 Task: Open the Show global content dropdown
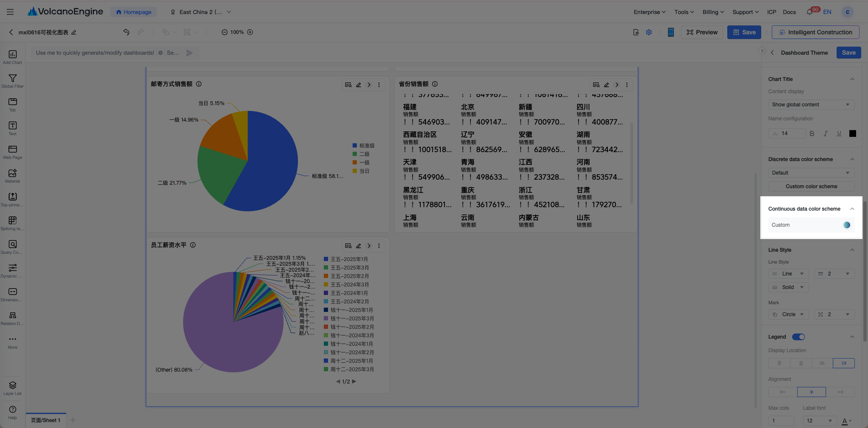click(811, 105)
